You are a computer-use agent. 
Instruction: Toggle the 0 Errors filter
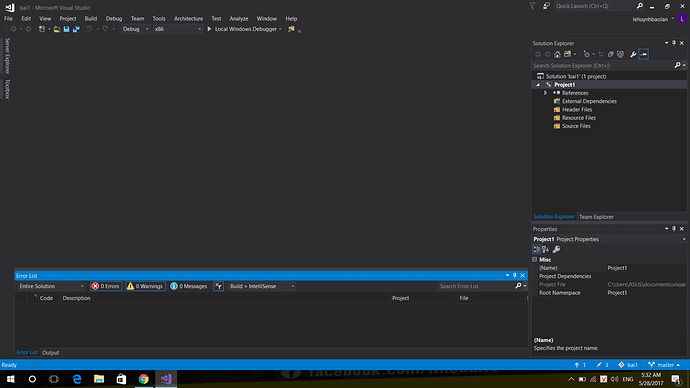coord(106,286)
